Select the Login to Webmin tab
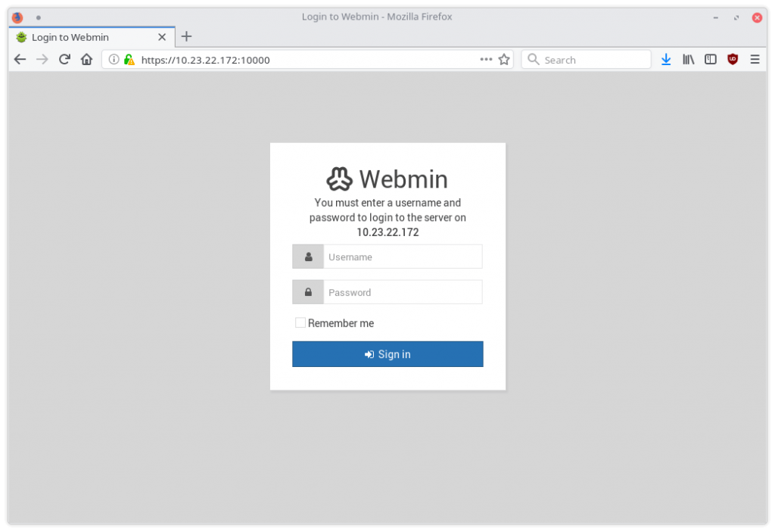The width and height of the screenshot is (775, 532). pyautogui.click(x=92, y=37)
